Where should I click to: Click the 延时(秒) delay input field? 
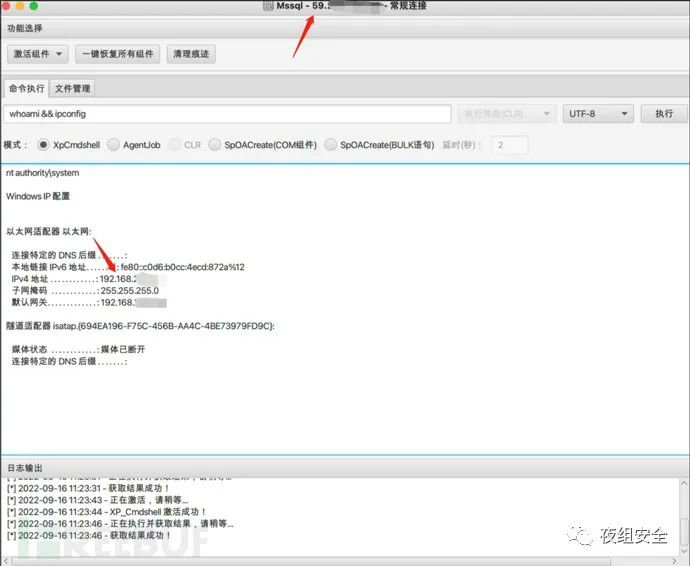(509, 145)
